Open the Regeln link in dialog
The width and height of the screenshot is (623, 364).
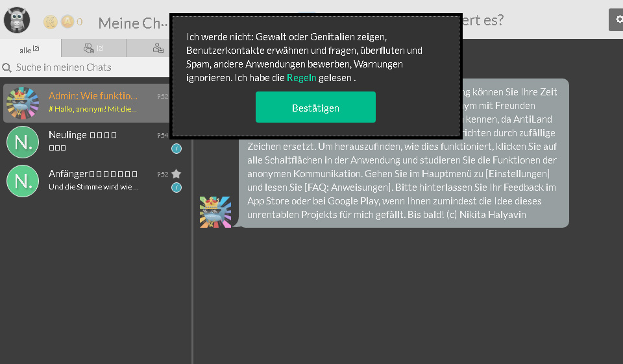pyautogui.click(x=302, y=78)
